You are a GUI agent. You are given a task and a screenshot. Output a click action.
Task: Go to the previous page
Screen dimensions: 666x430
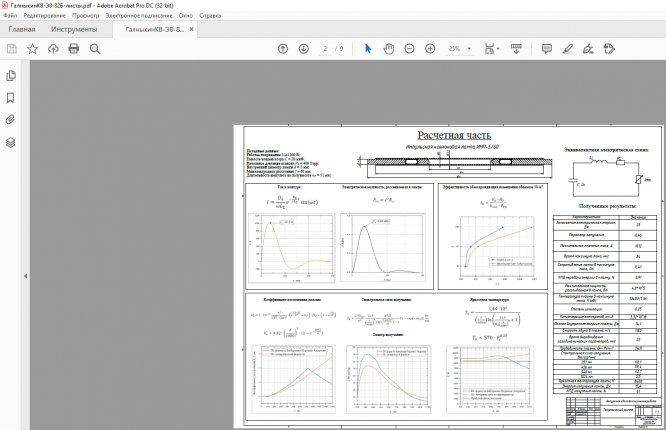(282, 49)
